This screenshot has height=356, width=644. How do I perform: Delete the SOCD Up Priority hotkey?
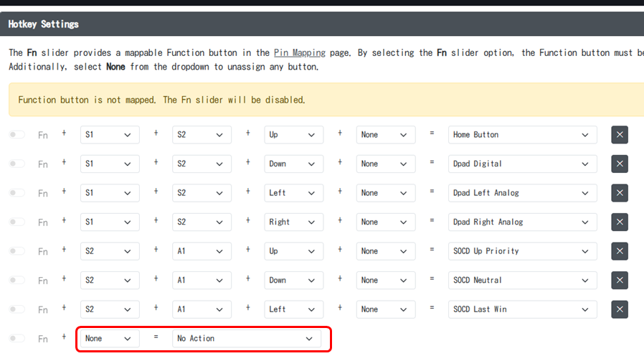click(x=620, y=251)
